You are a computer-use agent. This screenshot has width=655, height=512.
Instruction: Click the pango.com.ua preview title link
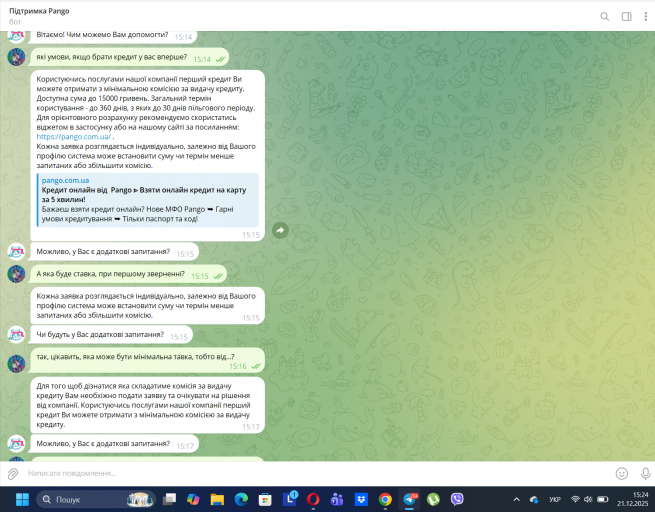tap(65, 180)
